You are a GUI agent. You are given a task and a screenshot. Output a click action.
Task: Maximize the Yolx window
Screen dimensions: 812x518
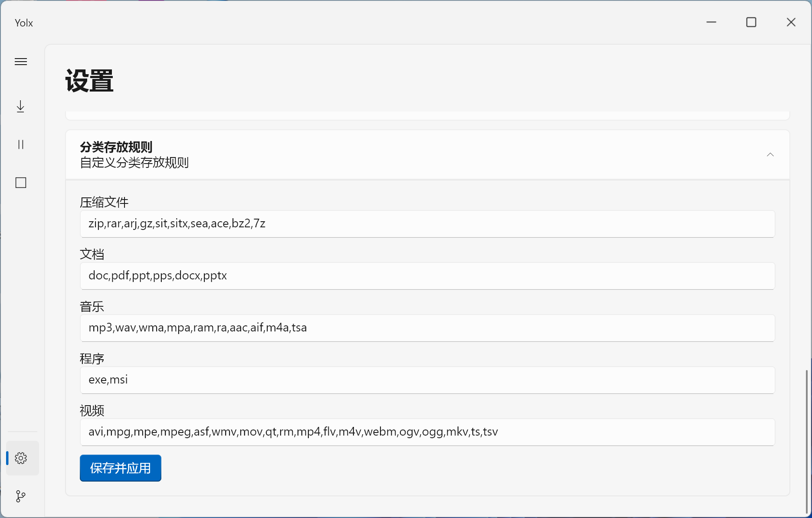pos(751,22)
